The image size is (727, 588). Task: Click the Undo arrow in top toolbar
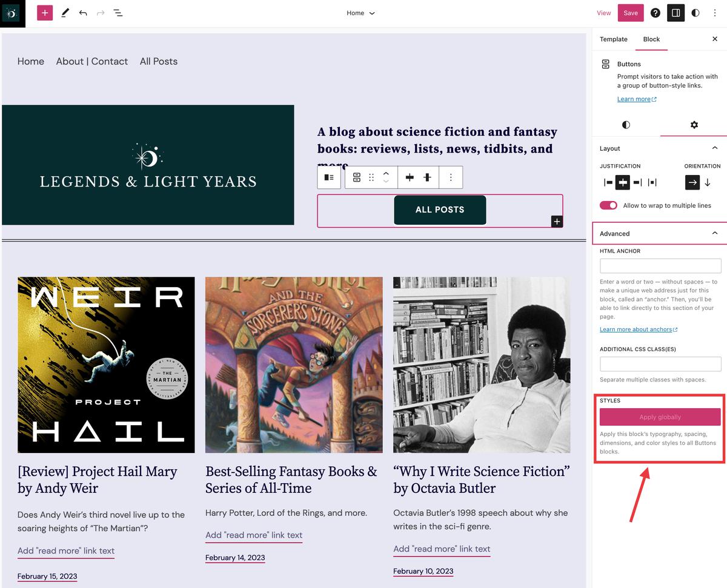click(83, 13)
